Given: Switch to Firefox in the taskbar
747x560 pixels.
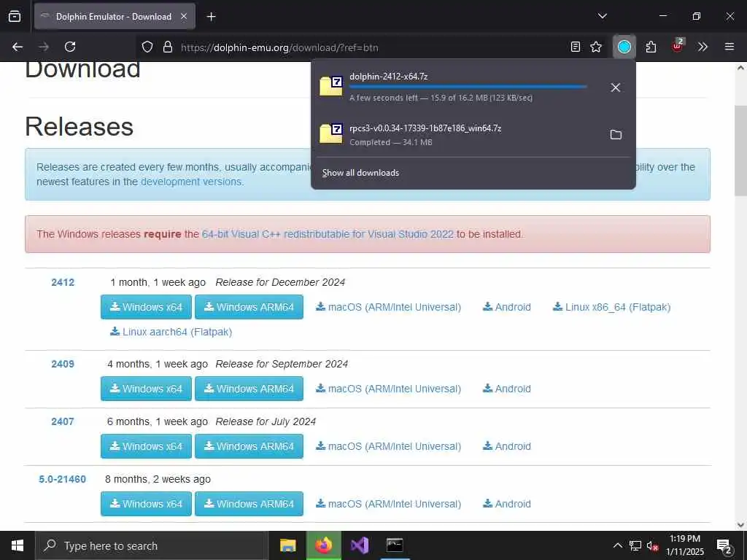Looking at the screenshot, I should (x=324, y=545).
